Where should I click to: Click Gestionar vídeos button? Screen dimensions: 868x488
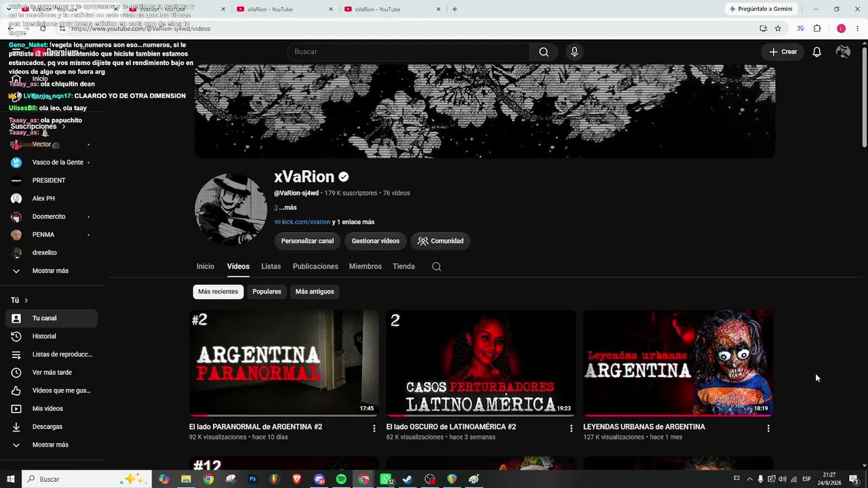point(376,241)
